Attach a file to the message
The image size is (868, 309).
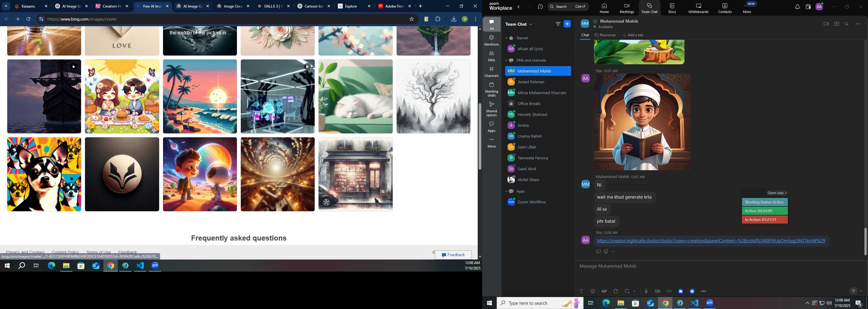616,291
